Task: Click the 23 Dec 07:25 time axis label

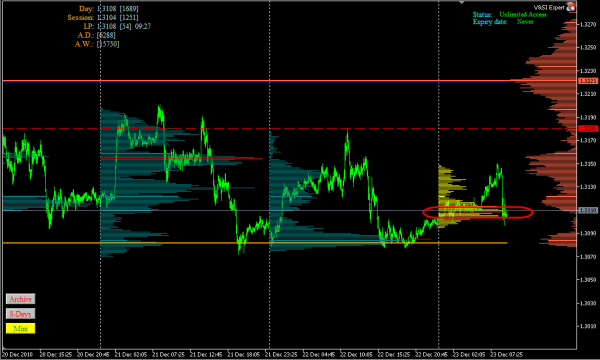Action: 506,355
